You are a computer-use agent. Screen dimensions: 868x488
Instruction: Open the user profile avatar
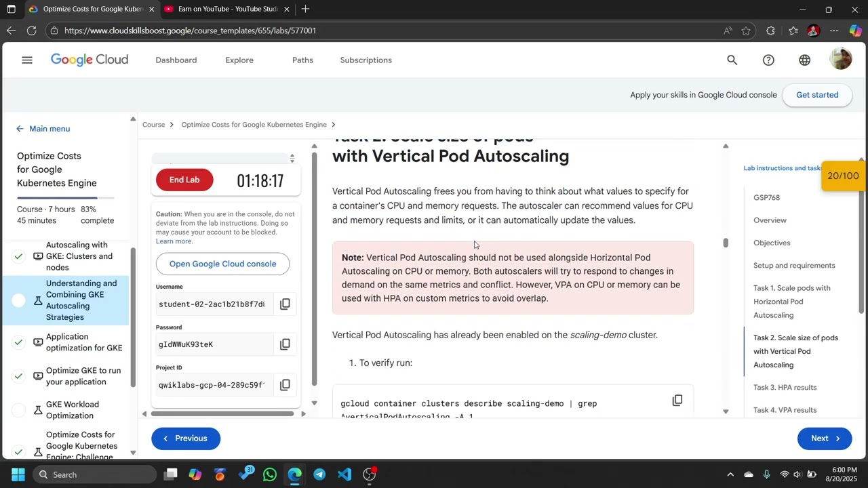pos(841,60)
